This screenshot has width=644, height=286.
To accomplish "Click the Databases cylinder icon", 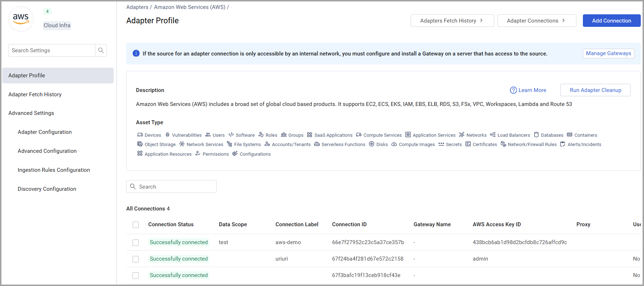I will coord(536,135).
